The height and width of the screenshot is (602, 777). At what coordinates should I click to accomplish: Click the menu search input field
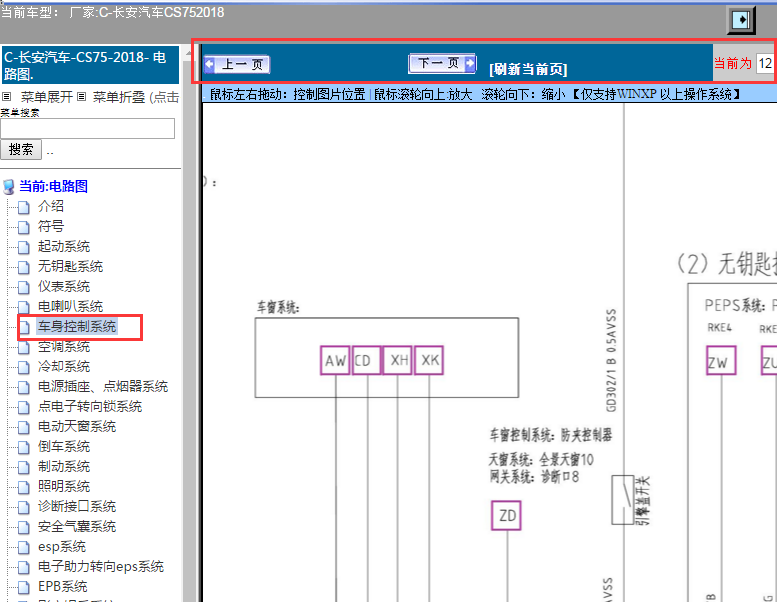click(87, 128)
